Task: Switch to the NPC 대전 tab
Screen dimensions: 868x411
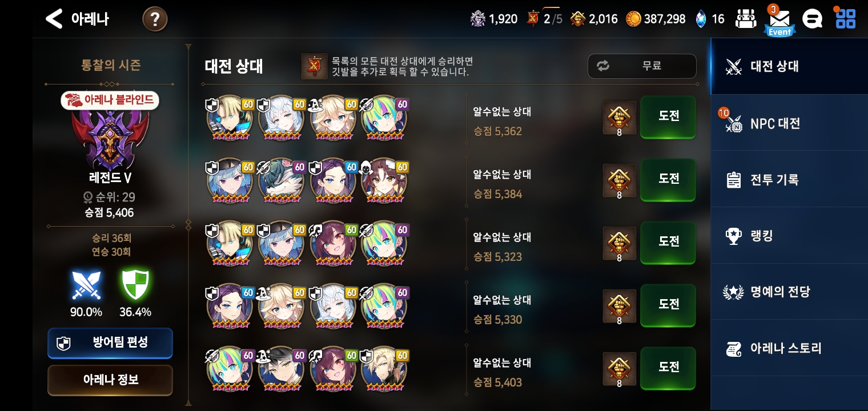Action: (789, 123)
